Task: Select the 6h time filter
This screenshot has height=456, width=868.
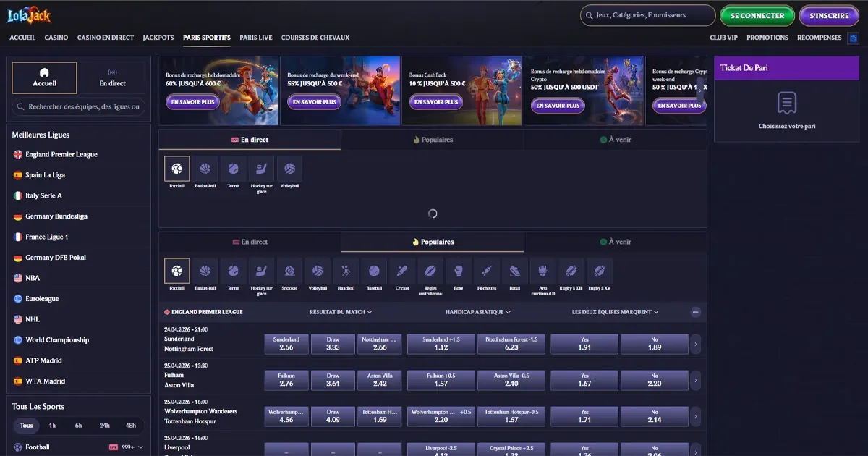Action: pyautogui.click(x=78, y=426)
